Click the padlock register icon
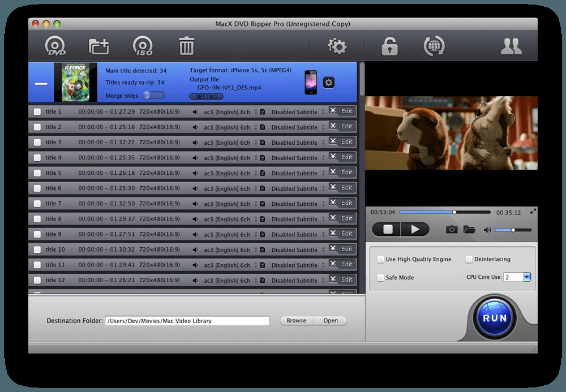This screenshot has height=392, width=566. pos(389,46)
